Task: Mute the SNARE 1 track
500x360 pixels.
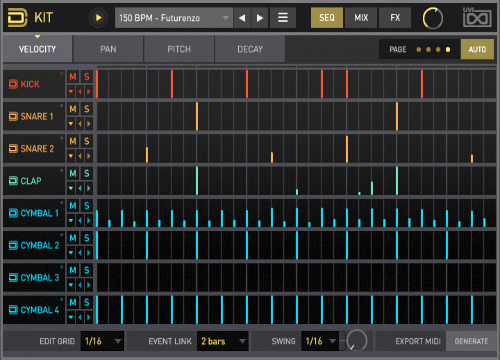Action: coord(73,109)
